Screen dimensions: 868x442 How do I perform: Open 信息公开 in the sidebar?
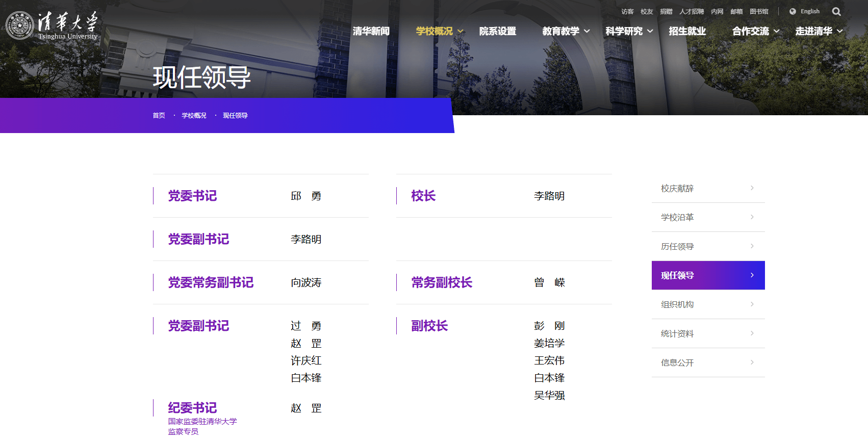(708, 362)
